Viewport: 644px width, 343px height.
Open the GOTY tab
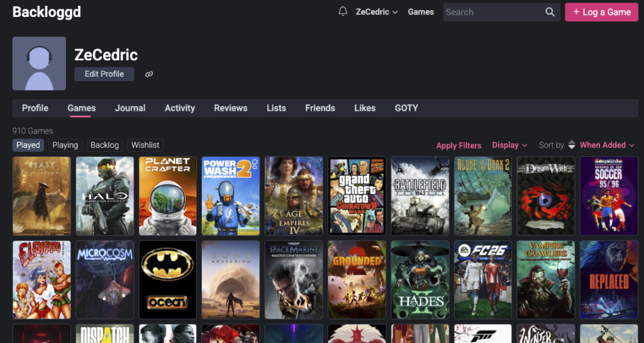(407, 108)
